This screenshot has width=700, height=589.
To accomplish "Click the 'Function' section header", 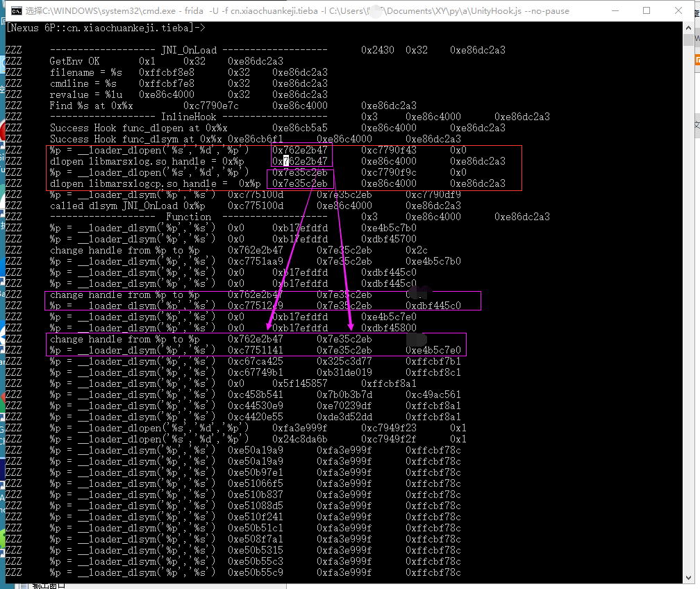I will pyautogui.click(x=188, y=217).
